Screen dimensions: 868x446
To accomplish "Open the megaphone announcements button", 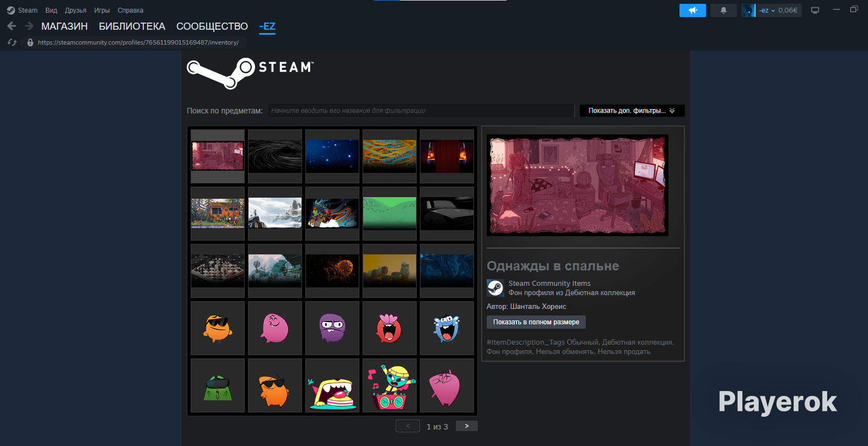I will [x=693, y=10].
